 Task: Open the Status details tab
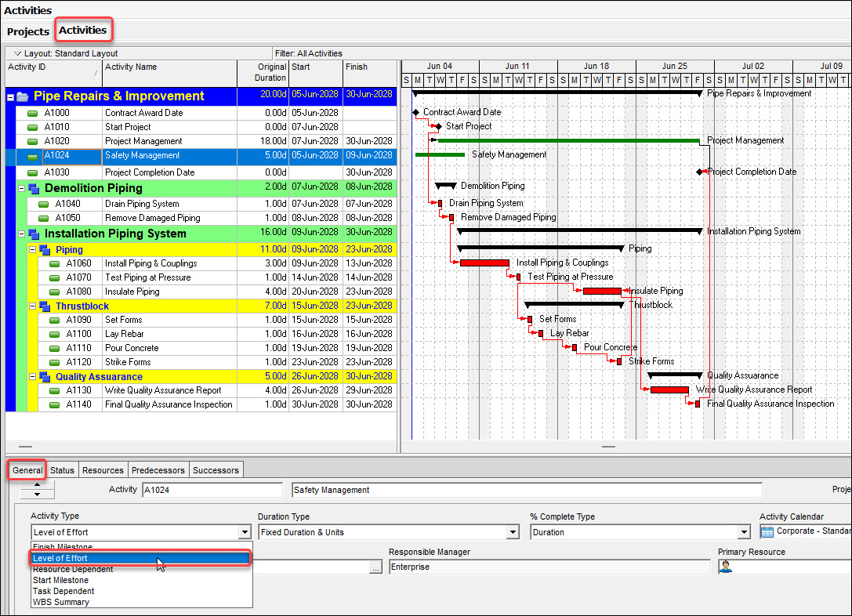click(63, 470)
